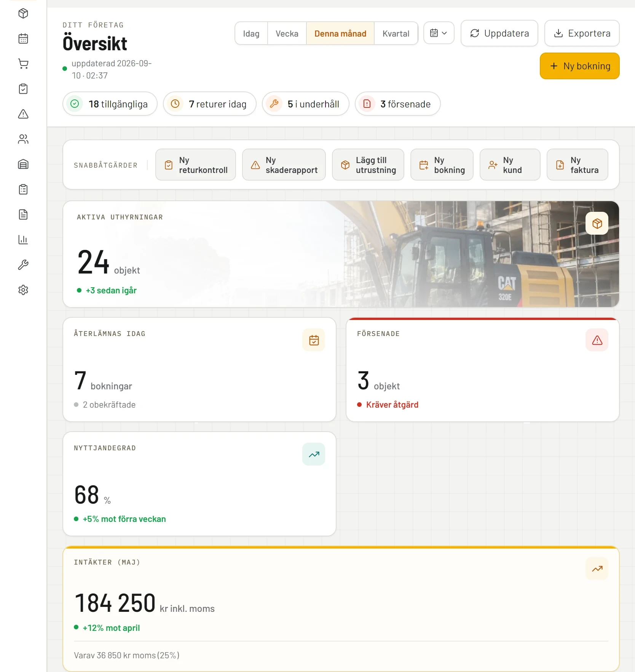Viewport: 635px width, 672px height.
Task: Click the 2 obekräftade text
Action: pos(109,405)
